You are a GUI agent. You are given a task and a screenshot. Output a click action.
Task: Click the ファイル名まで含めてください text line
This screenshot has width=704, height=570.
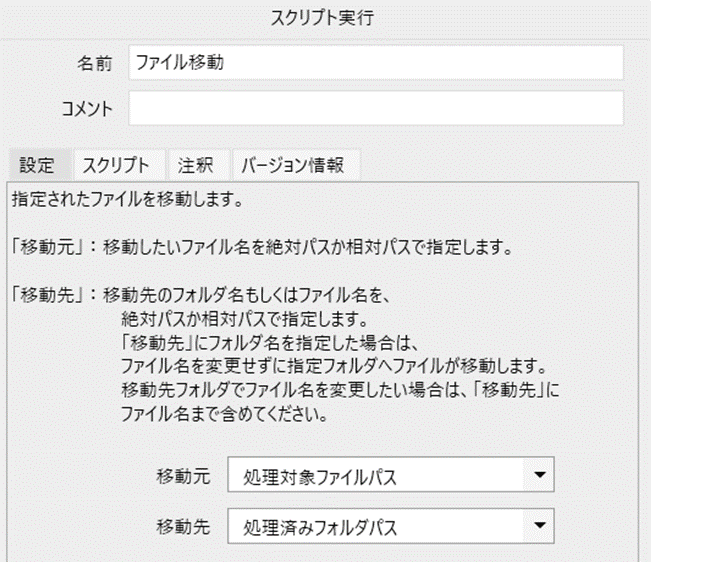click(x=224, y=414)
